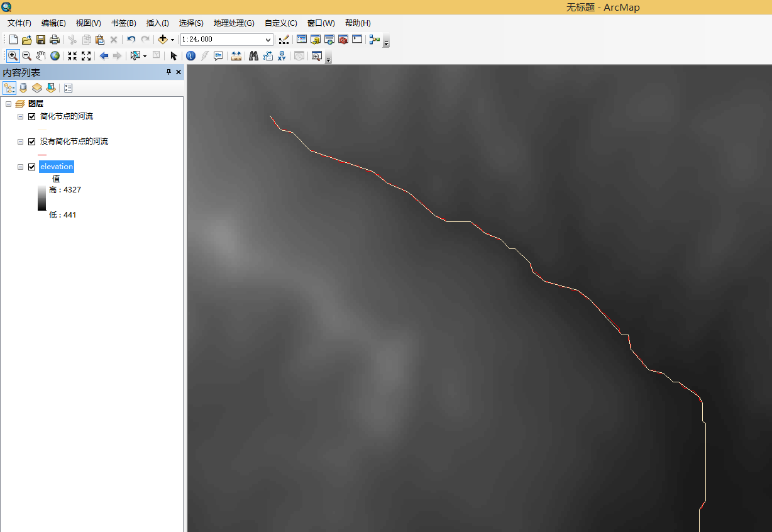Click the Paste clipboard icon
Screen dimensions: 772x532
coord(100,39)
